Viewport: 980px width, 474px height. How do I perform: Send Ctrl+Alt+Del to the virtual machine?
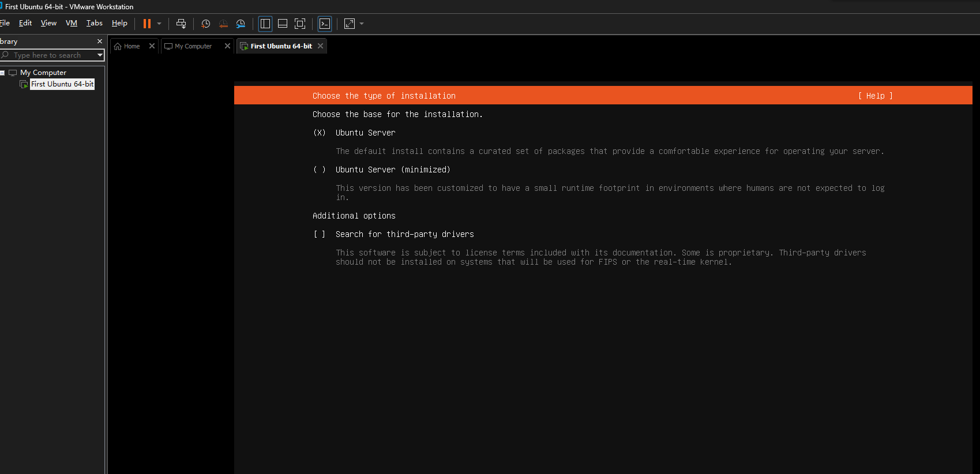click(181, 24)
